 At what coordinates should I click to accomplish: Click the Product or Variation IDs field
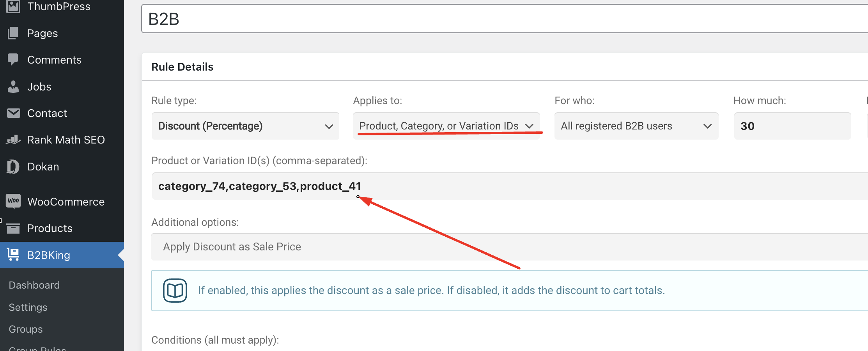click(510, 186)
